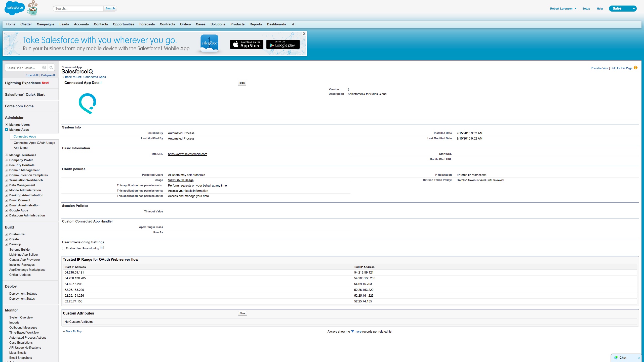Open the Robert Lorenzen user dropdown

coord(563,9)
